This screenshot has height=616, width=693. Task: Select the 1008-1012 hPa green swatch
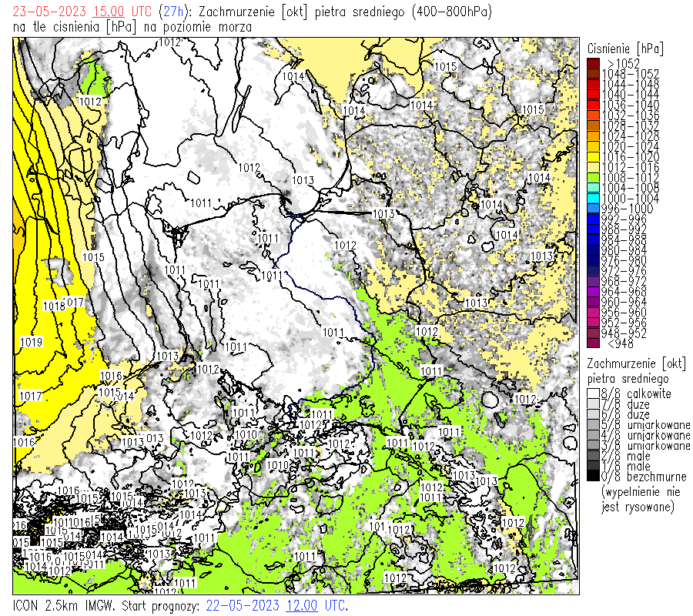[x=593, y=178]
